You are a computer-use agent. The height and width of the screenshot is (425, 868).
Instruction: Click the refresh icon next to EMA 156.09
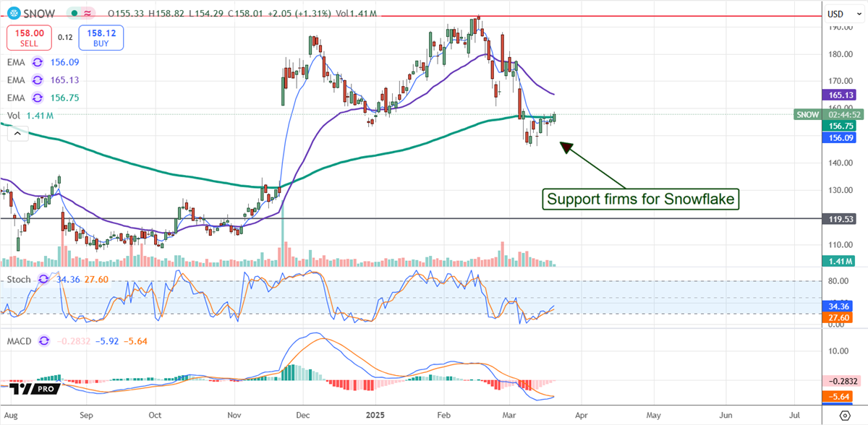coord(38,64)
